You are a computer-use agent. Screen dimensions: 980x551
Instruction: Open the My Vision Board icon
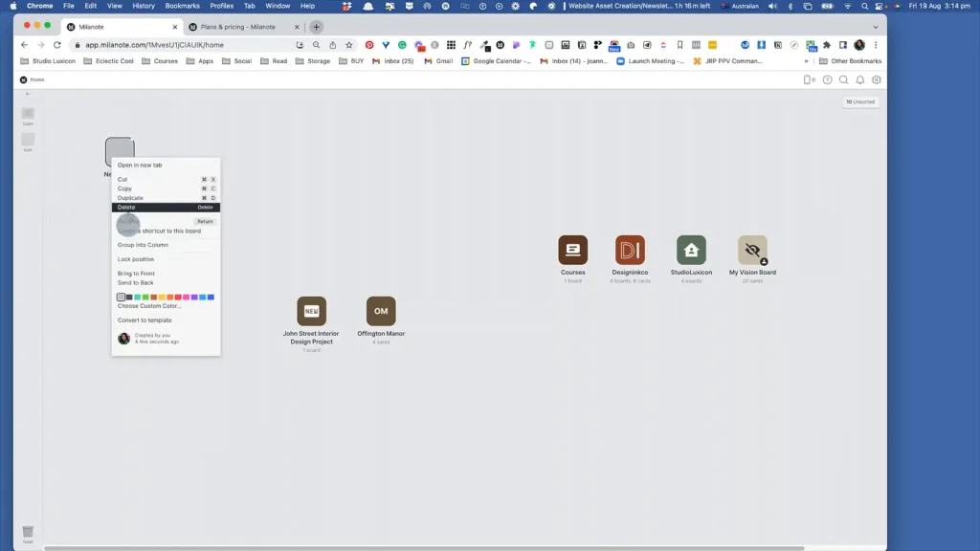click(752, 250)
